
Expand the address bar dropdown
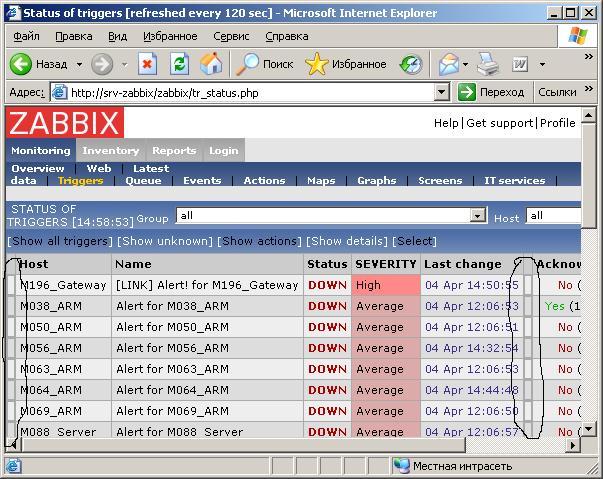[441, 92]
